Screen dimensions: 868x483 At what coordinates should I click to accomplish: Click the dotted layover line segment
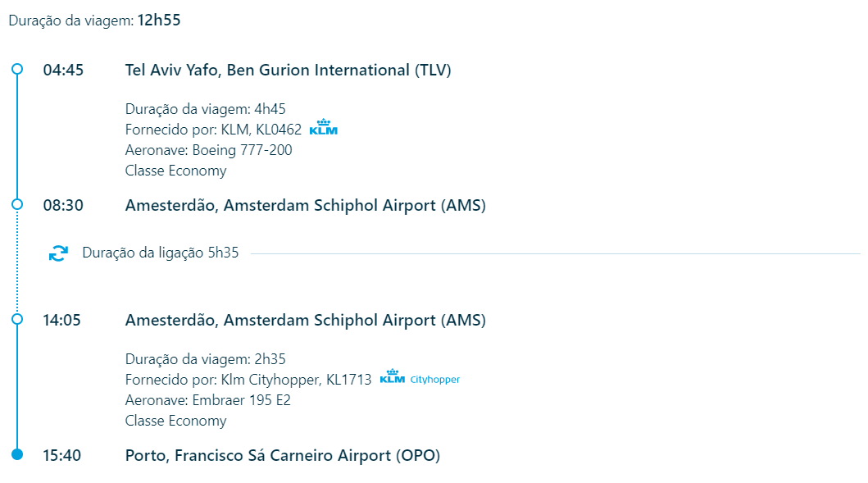(17, 262)
